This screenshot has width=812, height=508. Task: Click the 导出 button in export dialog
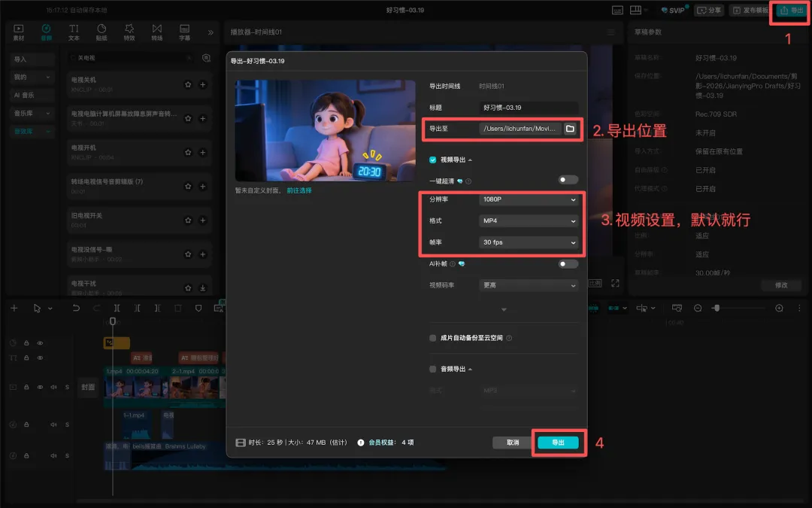tap(558, 443)
